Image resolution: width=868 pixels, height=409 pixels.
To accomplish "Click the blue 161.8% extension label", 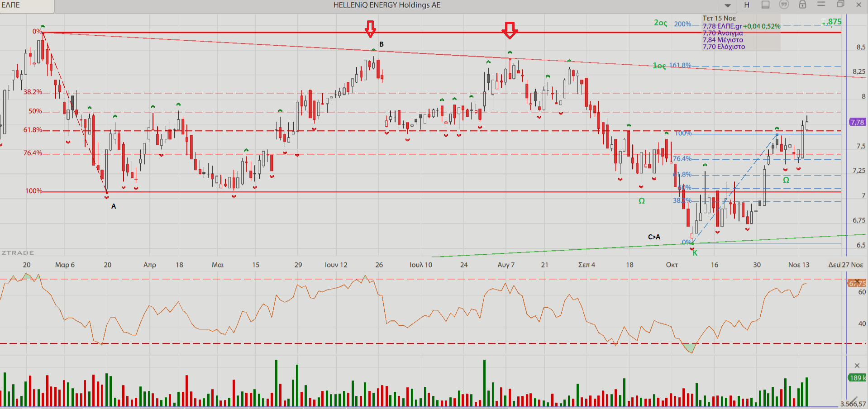I will tap(680, 65).
